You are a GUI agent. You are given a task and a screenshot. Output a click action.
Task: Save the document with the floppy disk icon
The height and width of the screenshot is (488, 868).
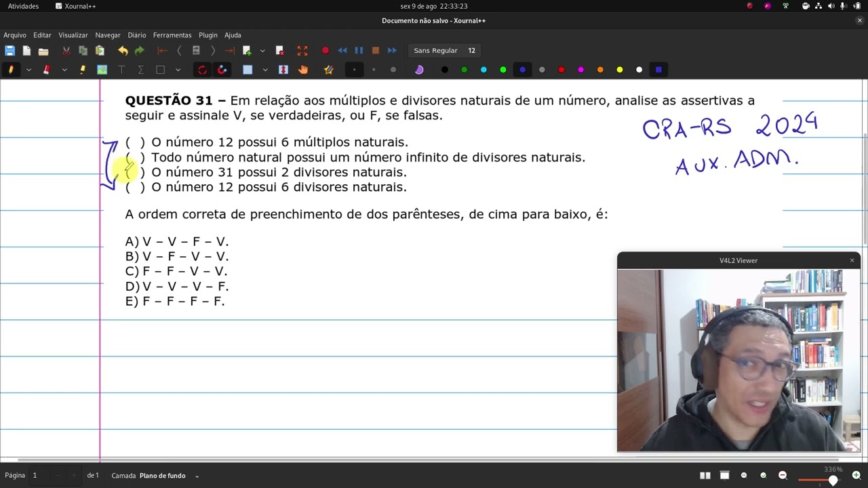click(9, 51)
